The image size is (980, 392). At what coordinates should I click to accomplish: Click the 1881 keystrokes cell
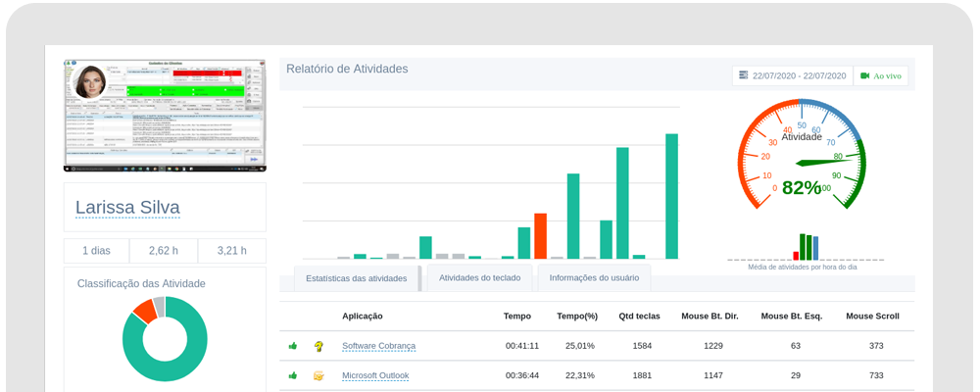[642, 375]
